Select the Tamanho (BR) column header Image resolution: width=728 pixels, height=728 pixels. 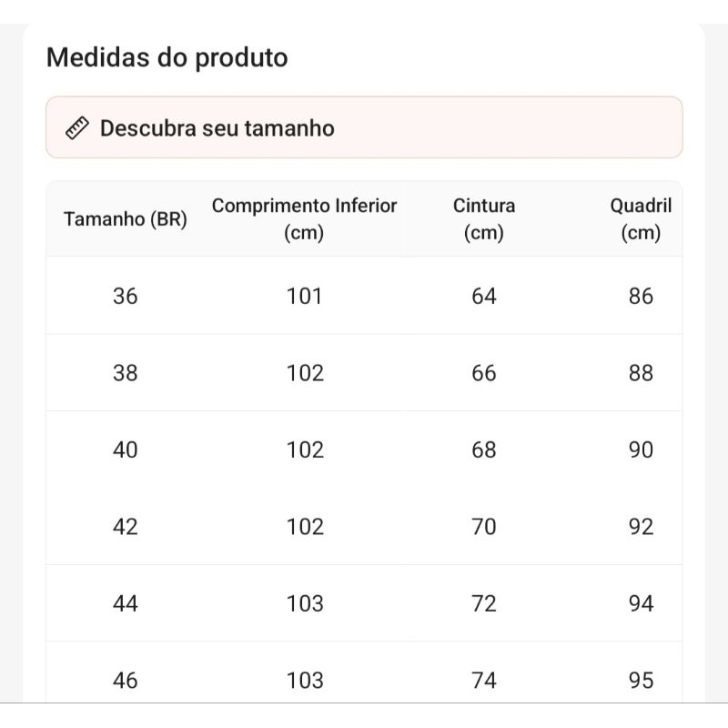(x=126, y=219)
